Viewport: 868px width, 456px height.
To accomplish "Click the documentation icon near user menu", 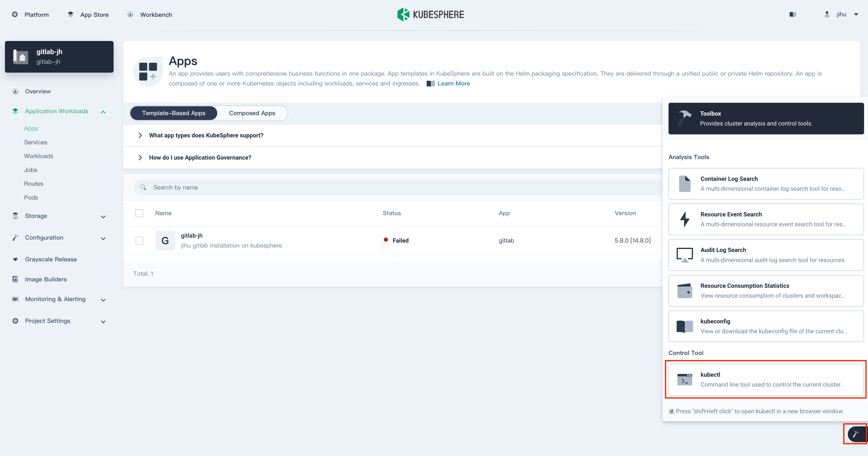I will pyautogui.click(x=792, y=15).
